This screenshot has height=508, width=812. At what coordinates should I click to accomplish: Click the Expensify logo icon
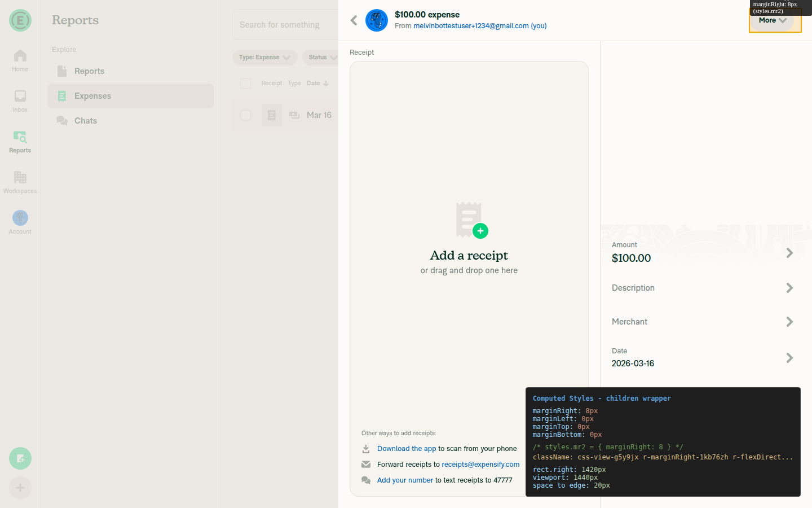coord(20,20)
